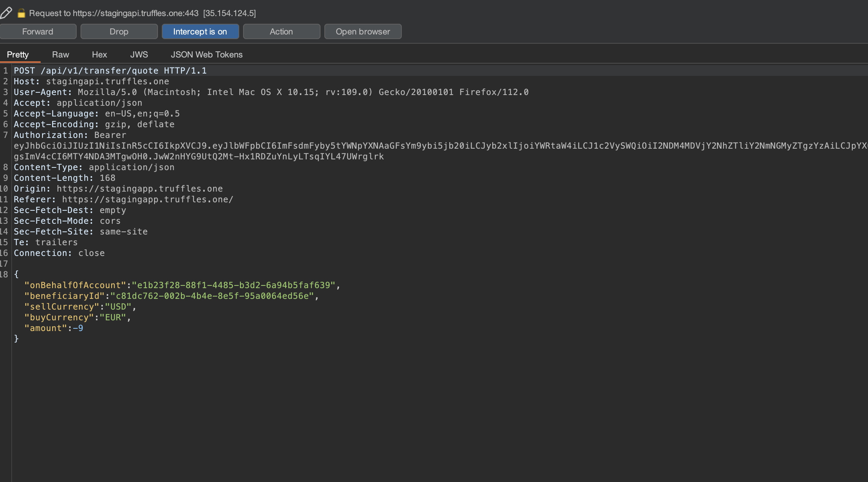This screenshot has height=482, width=868.
Task: Open the Action dropdown menu
Action: [281, 30]
